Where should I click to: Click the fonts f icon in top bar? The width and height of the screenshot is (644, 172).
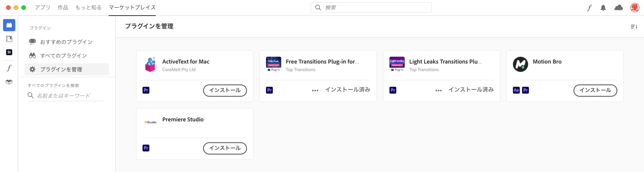click(589, 8)
